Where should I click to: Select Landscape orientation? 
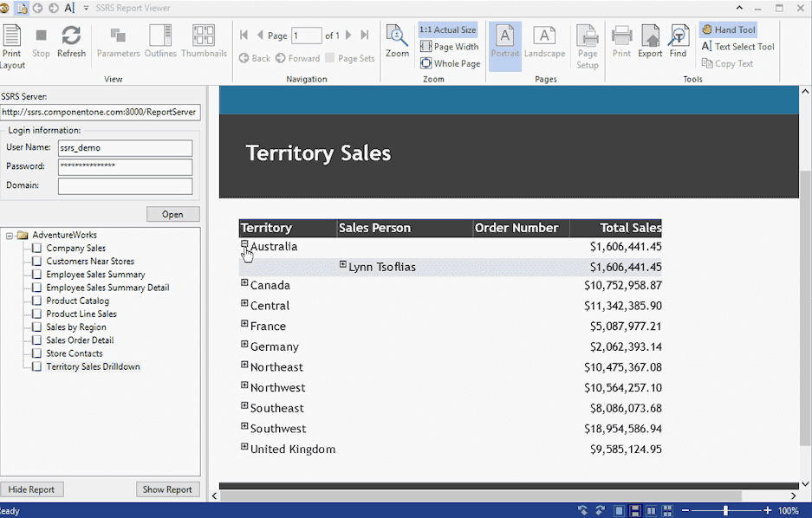click(x=544, y=42)
